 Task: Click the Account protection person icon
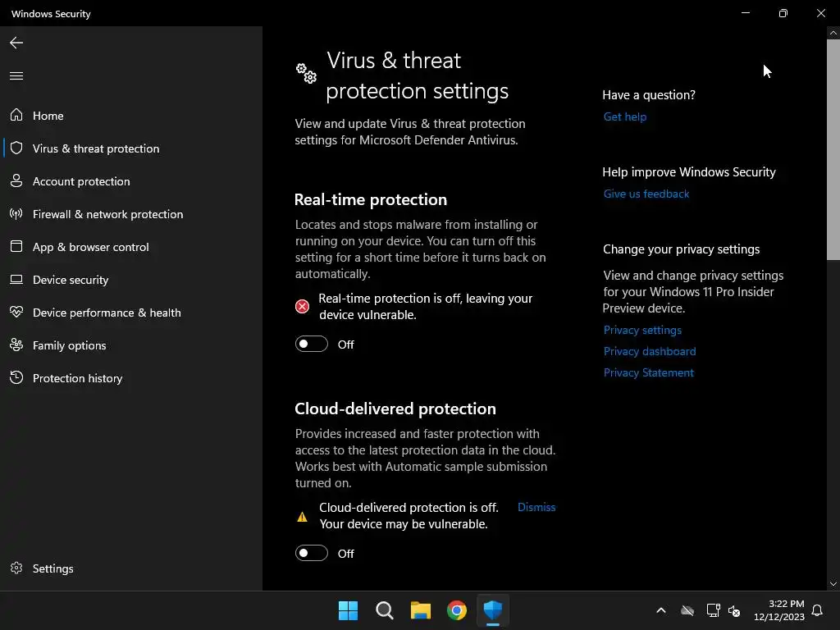16,181
